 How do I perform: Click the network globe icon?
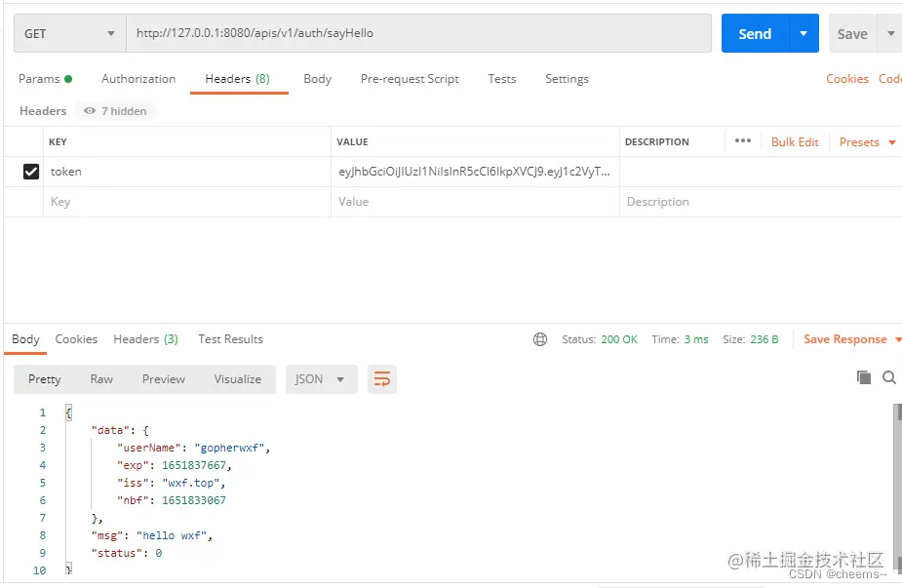[x=540, y=339]
